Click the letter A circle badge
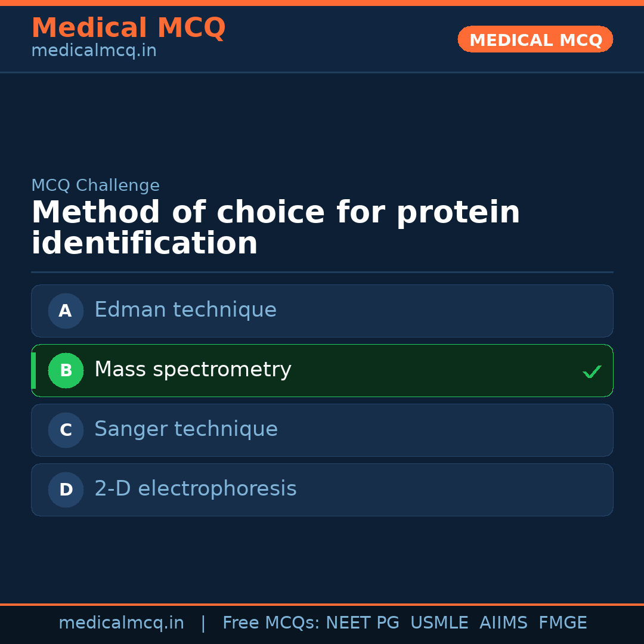The image size is (644, 644). pos(66,311)
